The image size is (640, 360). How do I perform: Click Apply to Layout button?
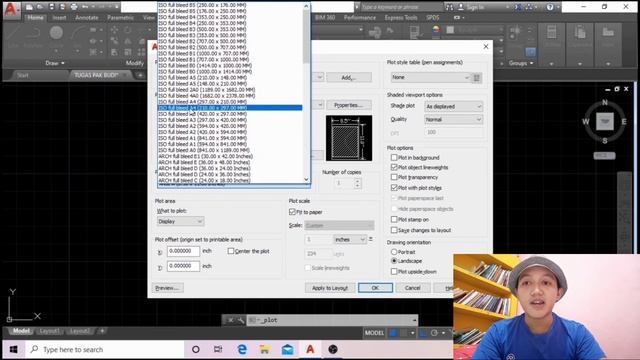coord(330,288)
